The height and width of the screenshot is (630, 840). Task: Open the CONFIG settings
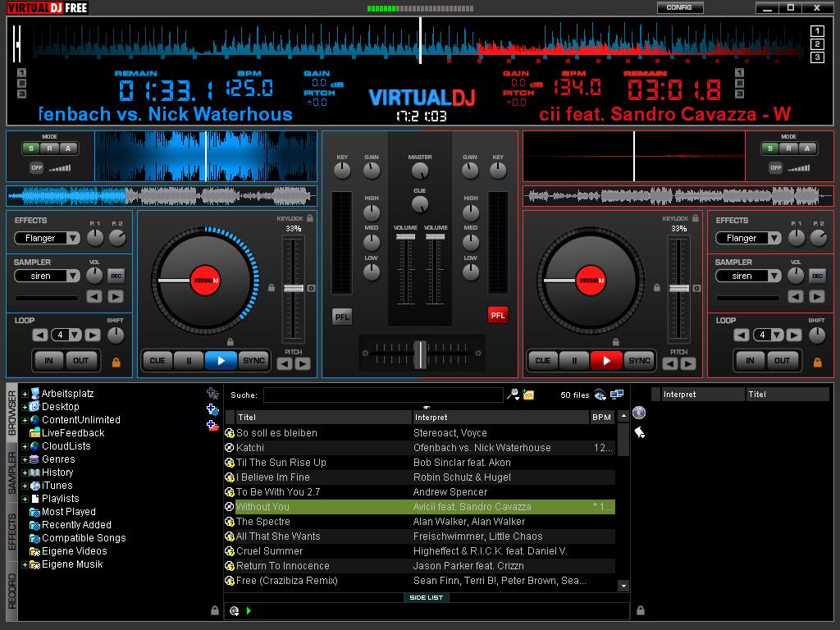tap(679, 7)
